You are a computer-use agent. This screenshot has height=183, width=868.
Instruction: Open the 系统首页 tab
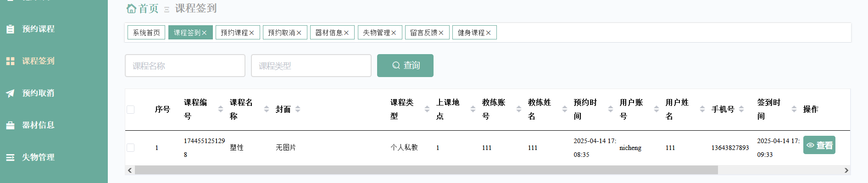146,33
